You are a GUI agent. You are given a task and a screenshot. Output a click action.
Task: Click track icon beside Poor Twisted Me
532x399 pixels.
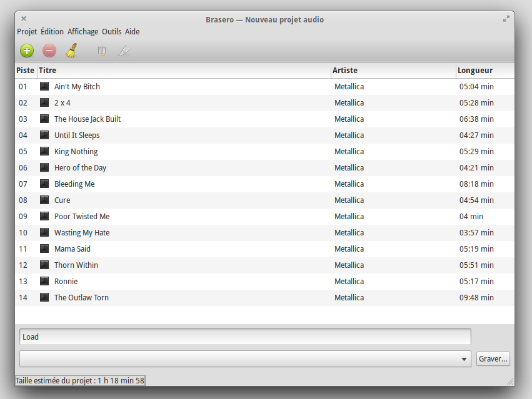pos(44,216)
